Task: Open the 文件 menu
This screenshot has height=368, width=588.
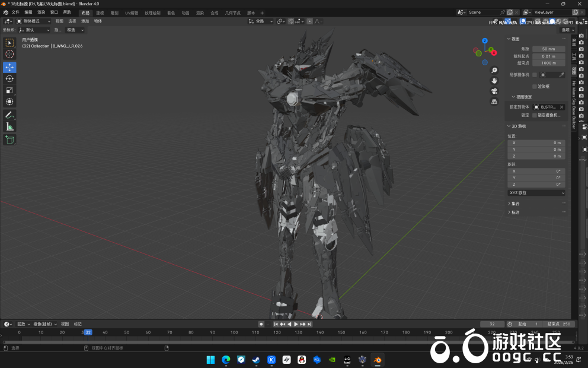Action: click(x=15, y=12)
